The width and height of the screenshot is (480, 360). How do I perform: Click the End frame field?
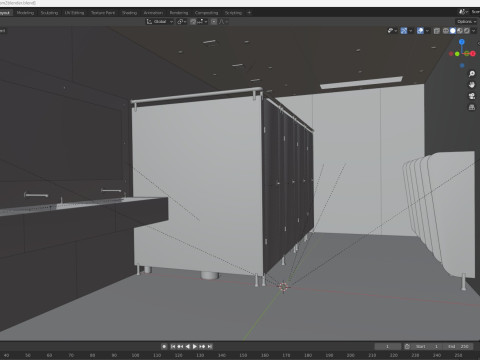pyautogui.click(x=459, y=347)
